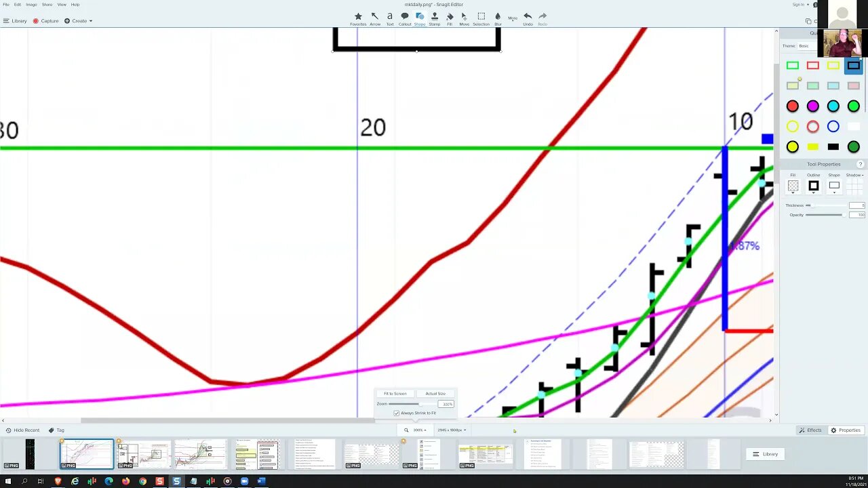Toggle the Properties panel
This screenshot has width=868, height=488.
tap(846, 430)
